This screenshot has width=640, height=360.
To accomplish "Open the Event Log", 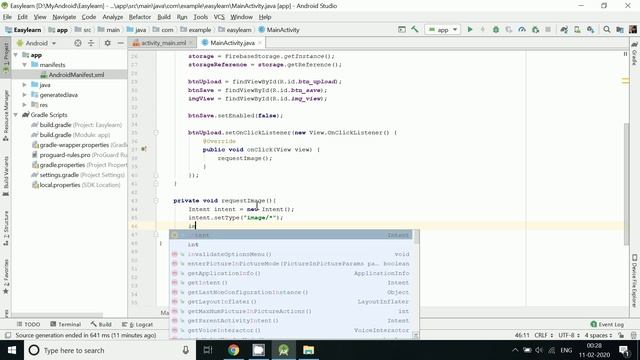I will pos(607,324).
